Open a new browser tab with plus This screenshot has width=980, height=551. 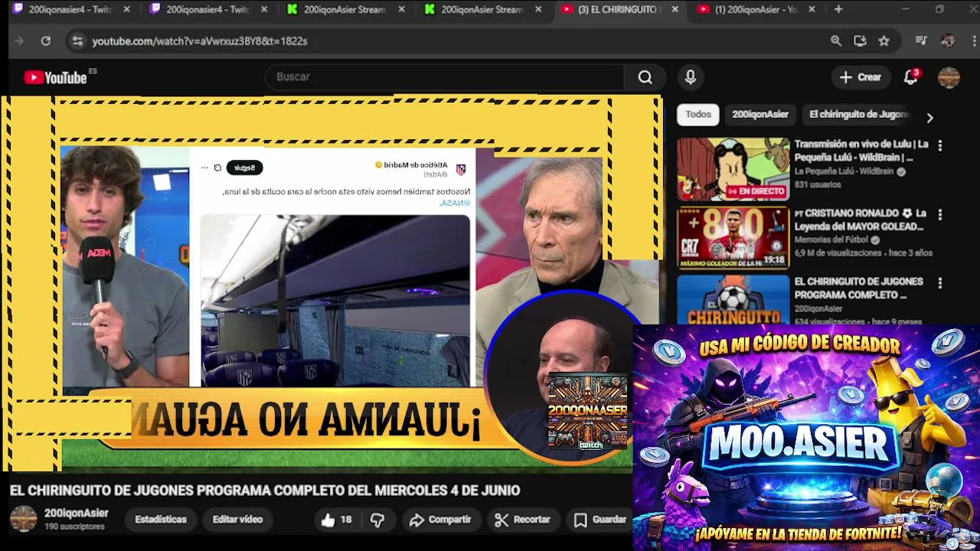tap(838, 9)
